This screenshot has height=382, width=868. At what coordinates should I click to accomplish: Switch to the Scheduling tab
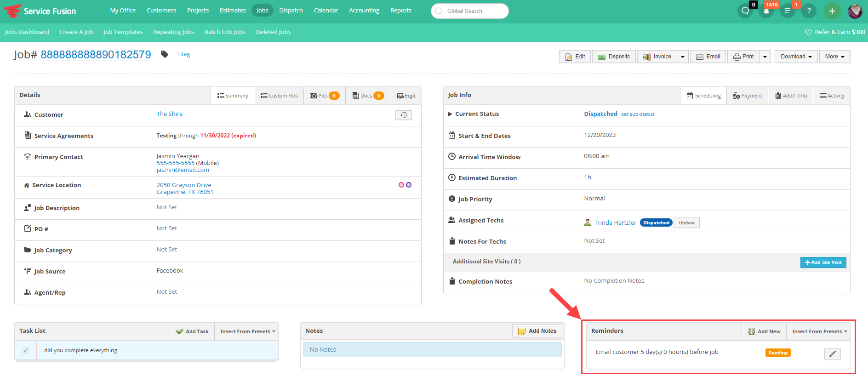(x=703, y=96)
